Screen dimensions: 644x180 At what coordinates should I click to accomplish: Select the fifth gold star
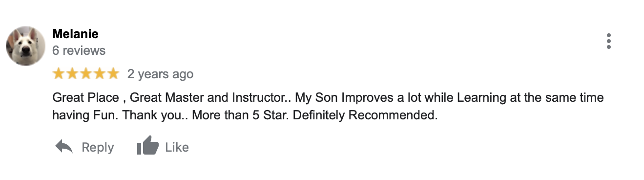coord(113,74)
